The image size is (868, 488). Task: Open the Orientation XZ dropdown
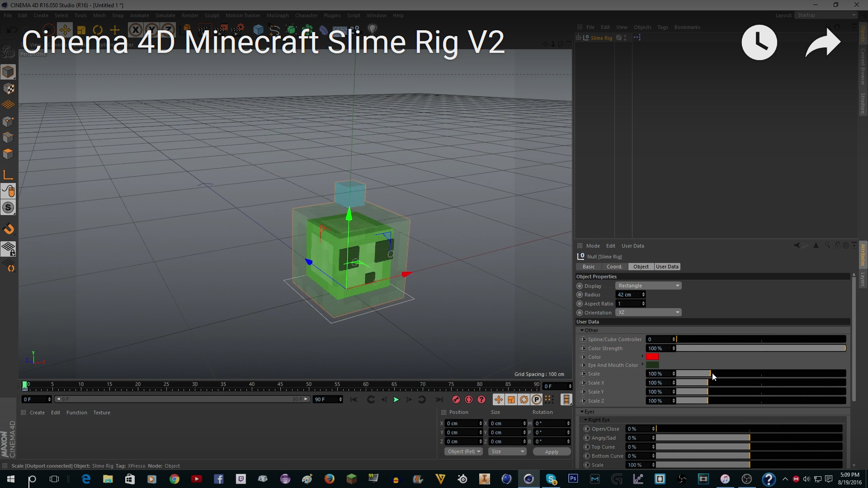pyautogui.click(x=648, y=313)
